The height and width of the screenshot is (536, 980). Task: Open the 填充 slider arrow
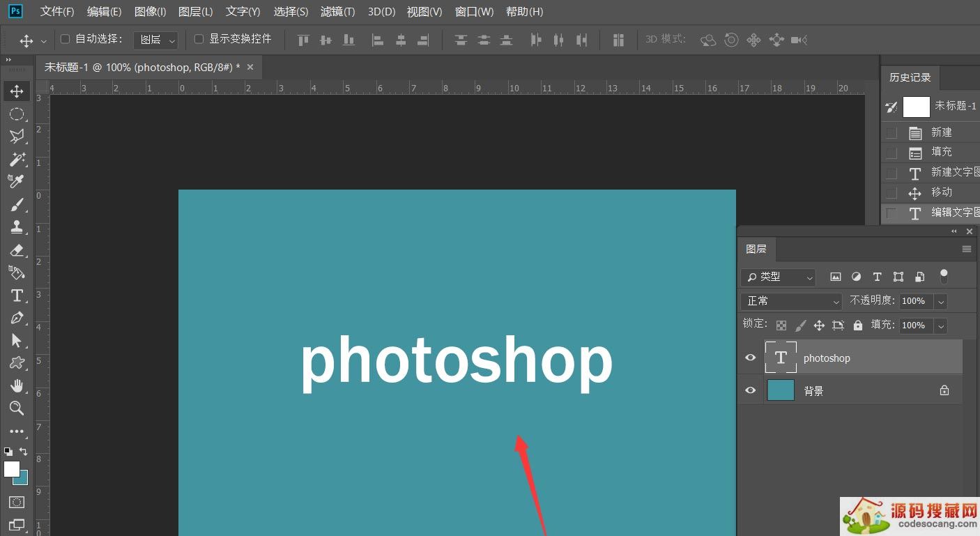pyautogui.click(x=941, y=326)
